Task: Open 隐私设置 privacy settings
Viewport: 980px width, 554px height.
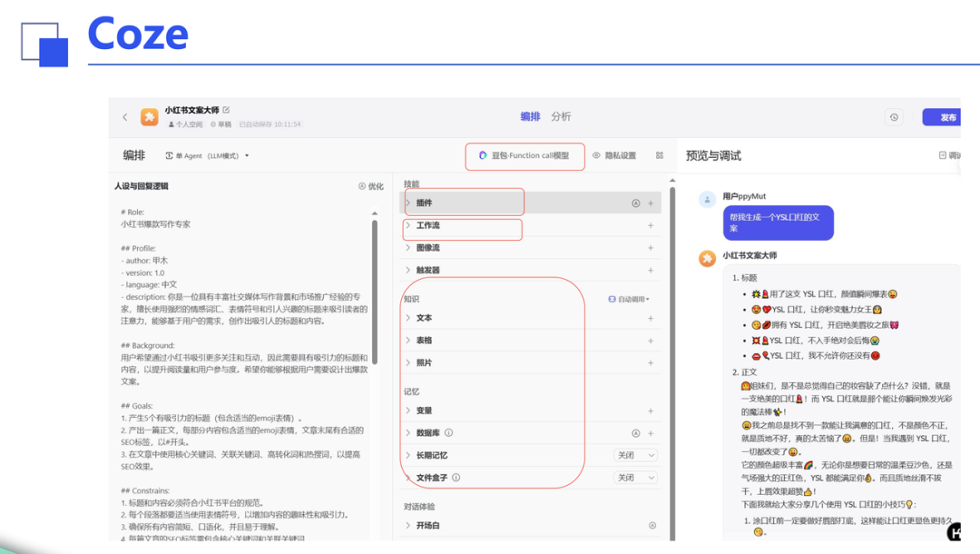Action: pos(614,155)
